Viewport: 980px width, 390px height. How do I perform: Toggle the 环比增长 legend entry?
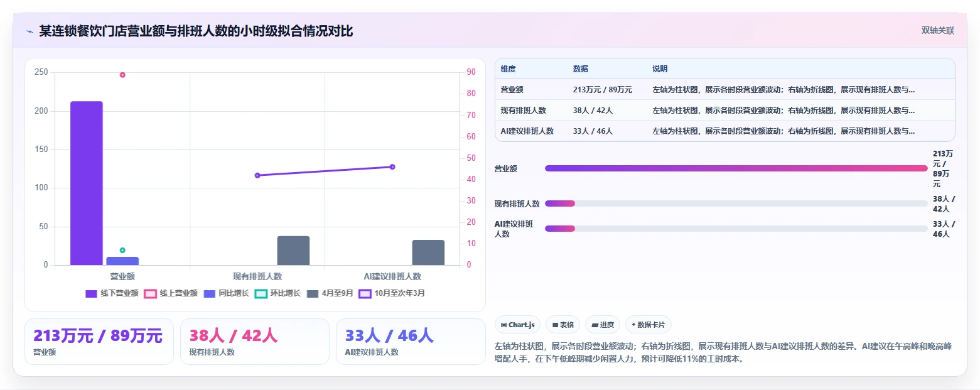[277, 293]
